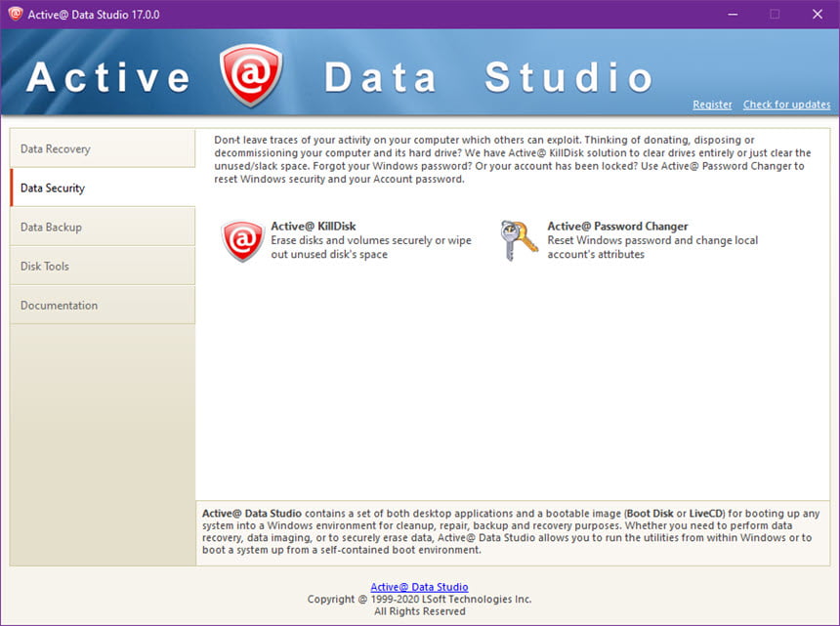This screenshot has width=840, height=626.
Task: Click the title 'Active@ Data Studio 17.0.0'
Action: click(93, 15)
